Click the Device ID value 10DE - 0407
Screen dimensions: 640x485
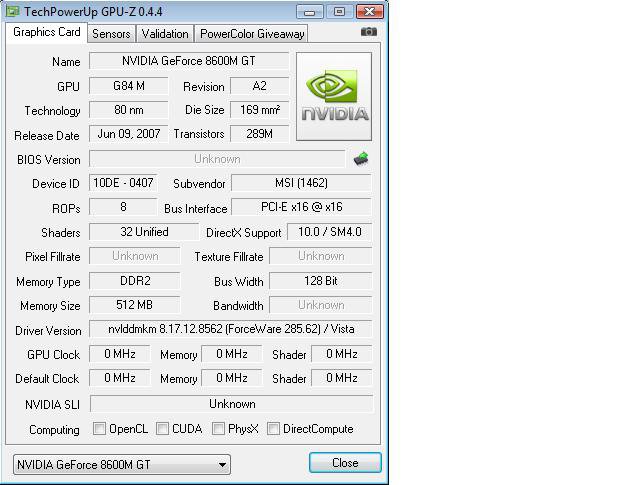tap(123, 183)
